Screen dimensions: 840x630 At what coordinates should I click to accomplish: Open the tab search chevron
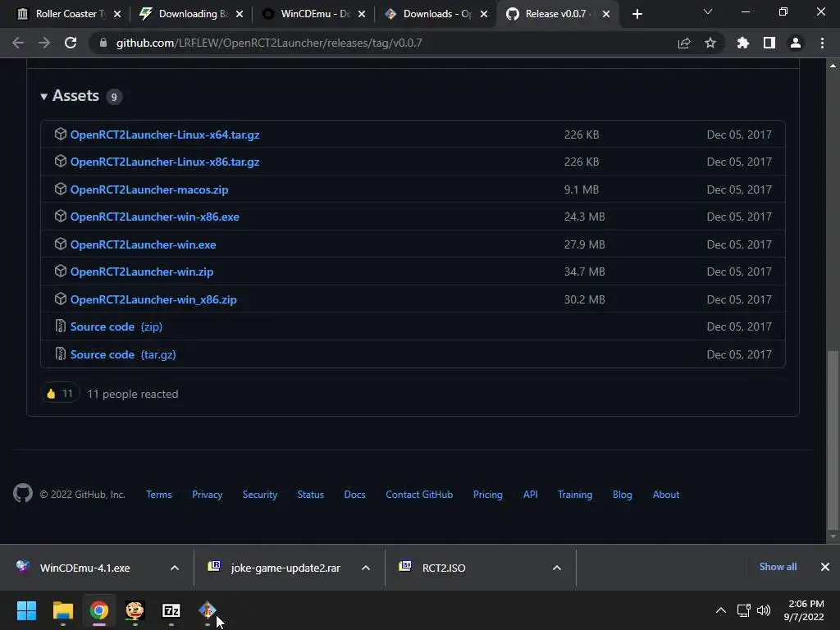pos(708,11)
